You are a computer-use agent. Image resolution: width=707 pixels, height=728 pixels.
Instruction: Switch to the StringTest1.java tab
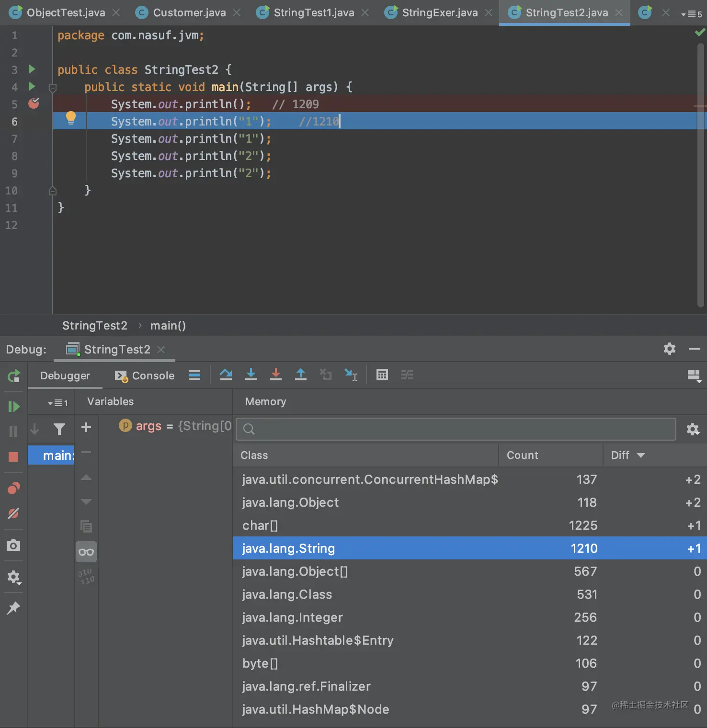pyautogui.click(x=314, y=12)
